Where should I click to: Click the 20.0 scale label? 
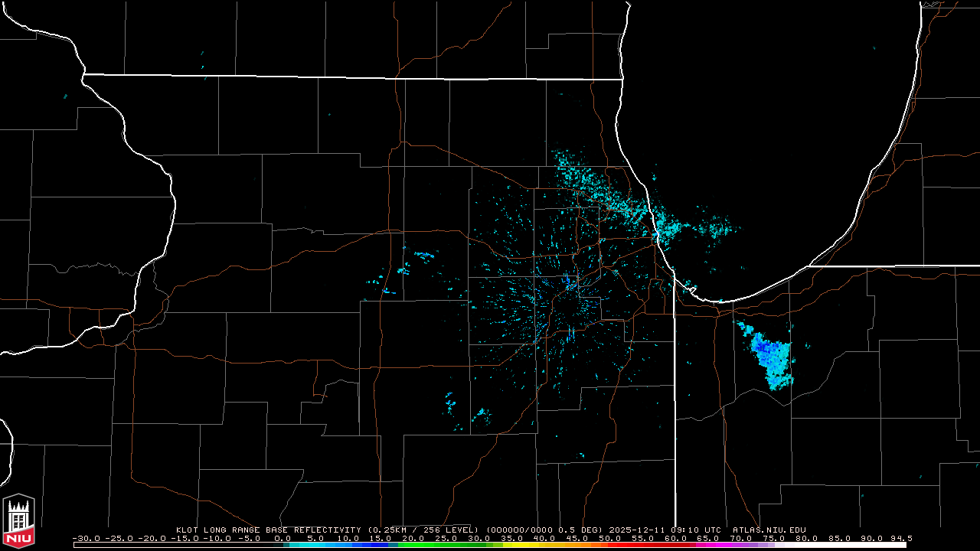pos(413,538)
